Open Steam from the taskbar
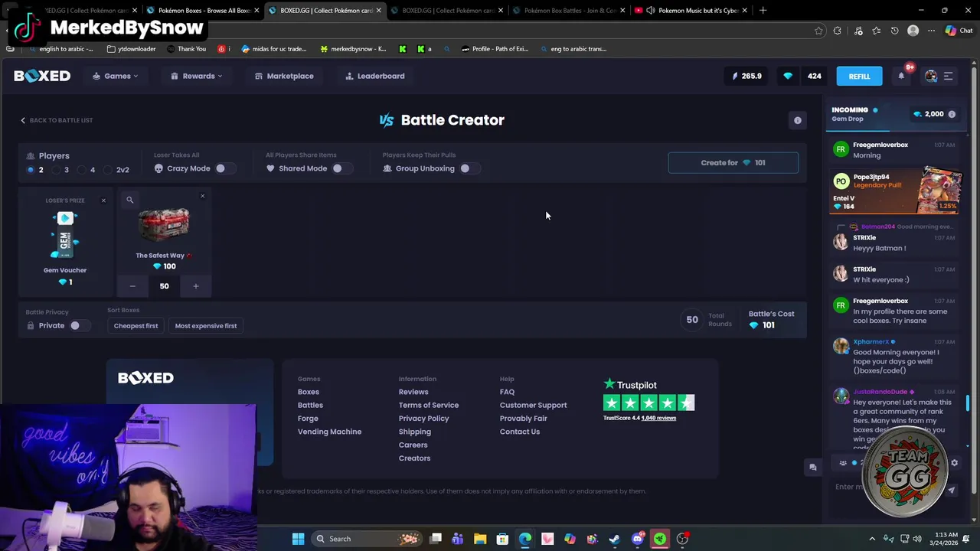 tap(615, 539)
